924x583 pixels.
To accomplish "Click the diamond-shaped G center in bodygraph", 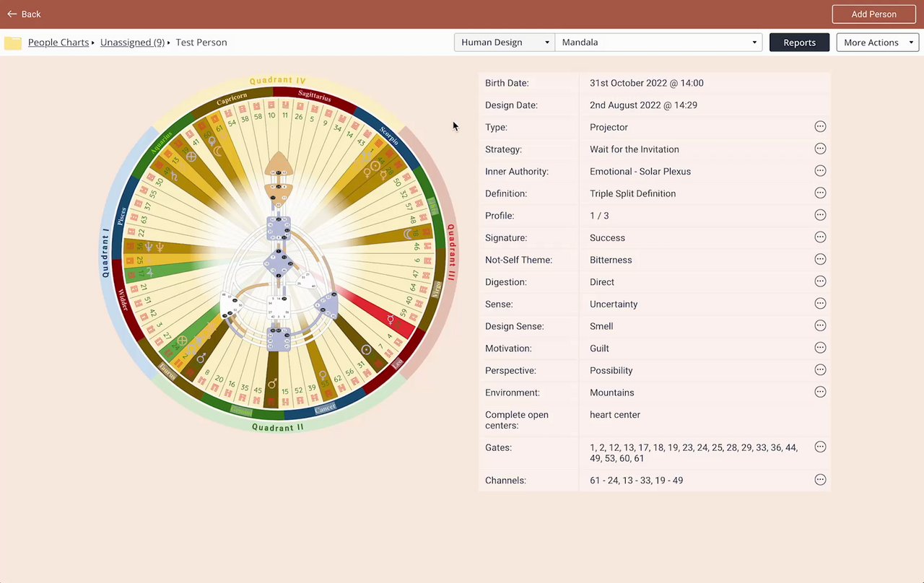I will (x=278, y=266).
